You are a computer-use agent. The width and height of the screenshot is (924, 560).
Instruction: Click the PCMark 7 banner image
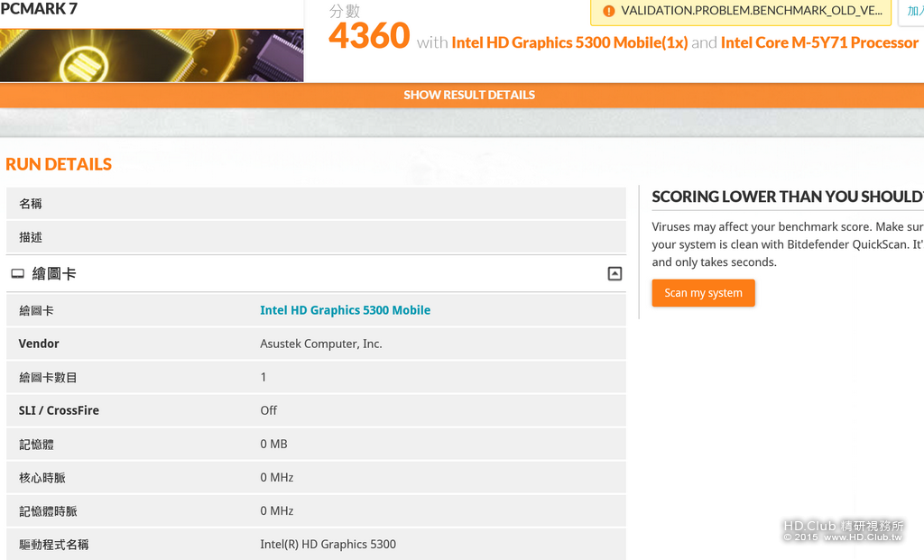pos(152,55)
